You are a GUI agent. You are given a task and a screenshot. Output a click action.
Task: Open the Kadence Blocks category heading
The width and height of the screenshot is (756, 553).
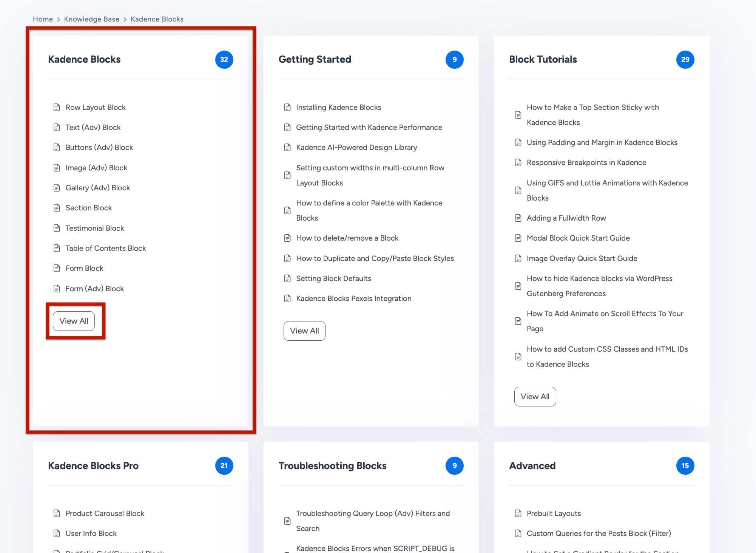[84, 59]
